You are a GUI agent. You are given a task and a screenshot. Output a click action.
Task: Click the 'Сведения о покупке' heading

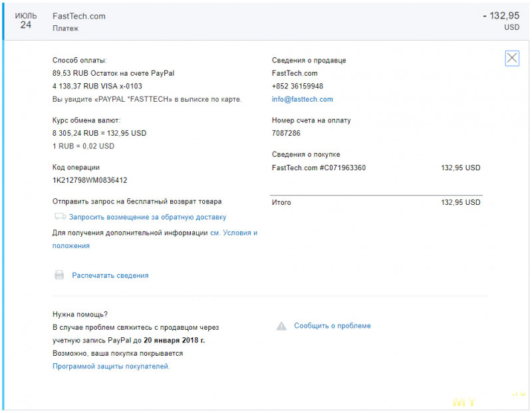[306, 154]
